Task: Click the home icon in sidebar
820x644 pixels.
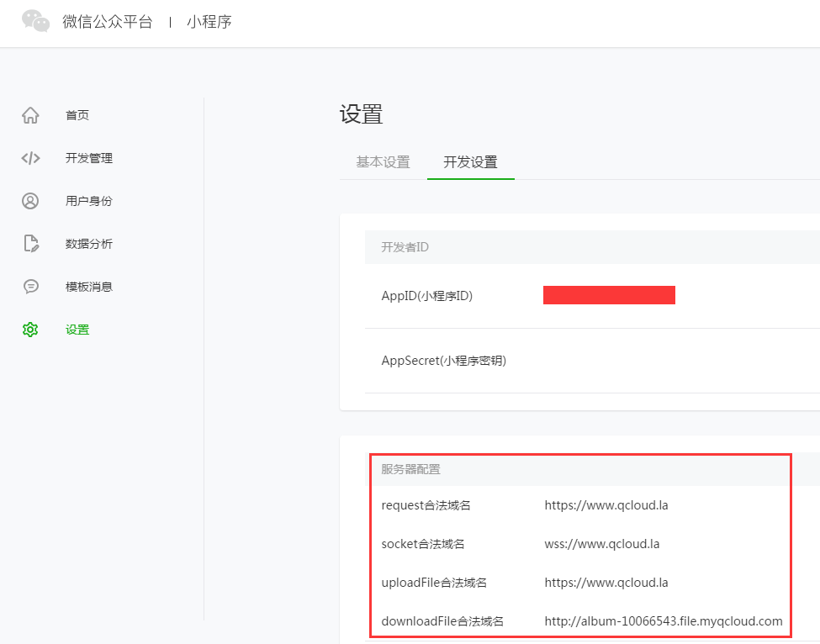Action: 30,115
